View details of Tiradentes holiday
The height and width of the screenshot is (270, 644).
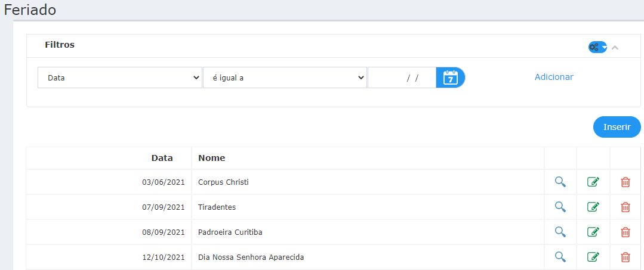[560, 207]
